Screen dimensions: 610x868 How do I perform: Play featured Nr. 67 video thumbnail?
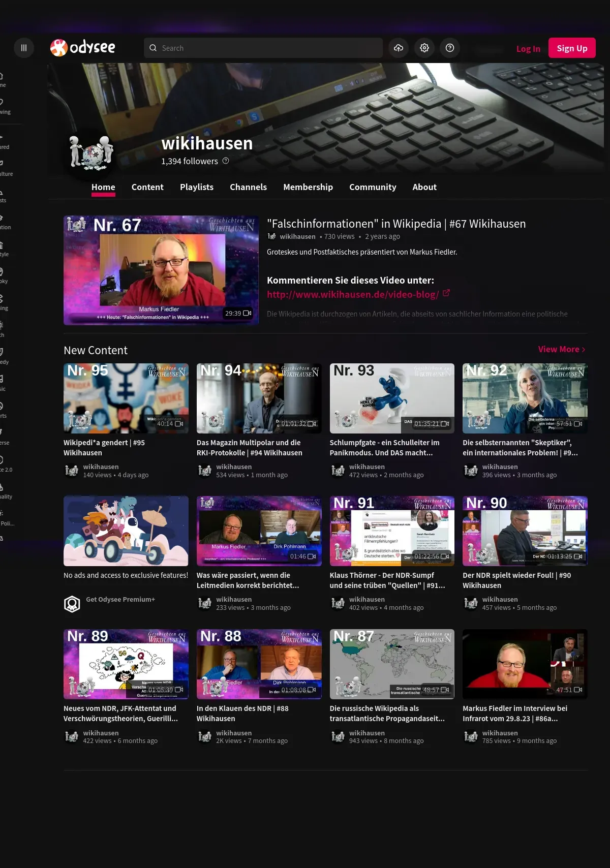(161, 270)
